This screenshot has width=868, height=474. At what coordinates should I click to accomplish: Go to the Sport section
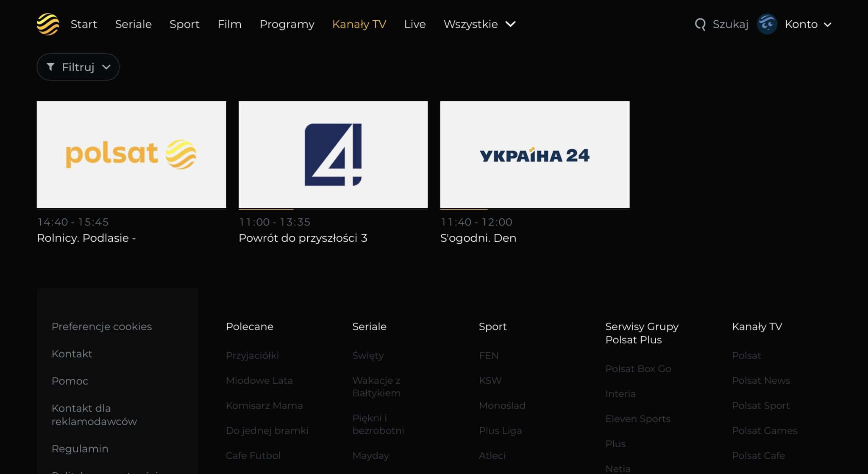click(184, 24)
